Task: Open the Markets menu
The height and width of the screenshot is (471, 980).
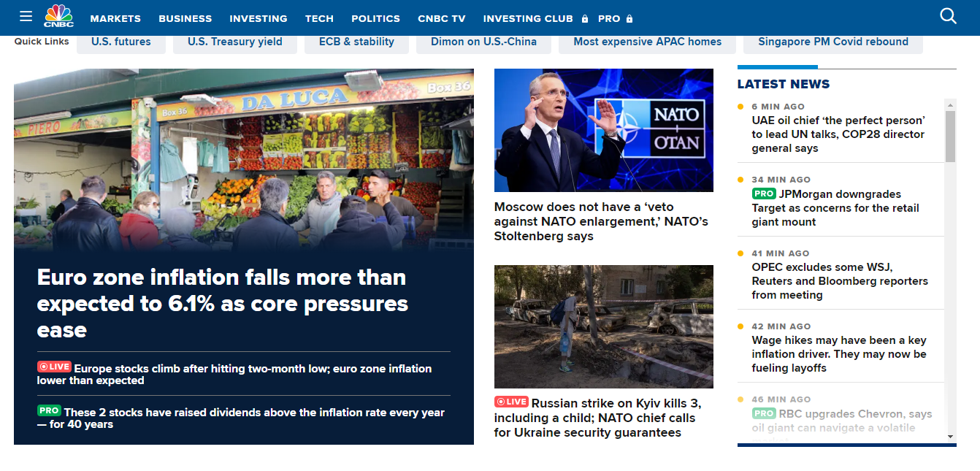Action: pyautogui.click(x=115, y=18)
